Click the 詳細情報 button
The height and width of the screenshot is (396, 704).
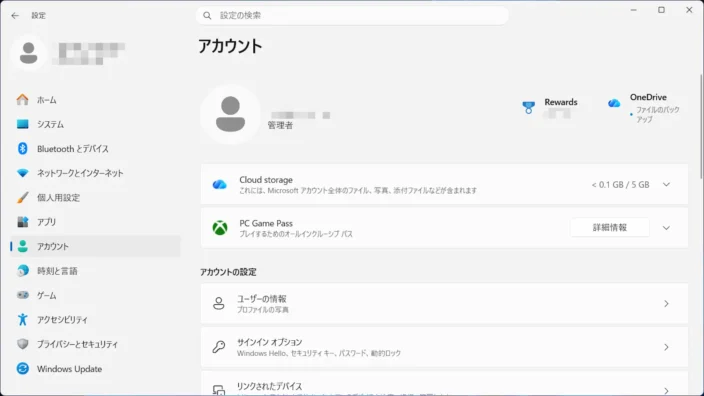pos(610,228)
